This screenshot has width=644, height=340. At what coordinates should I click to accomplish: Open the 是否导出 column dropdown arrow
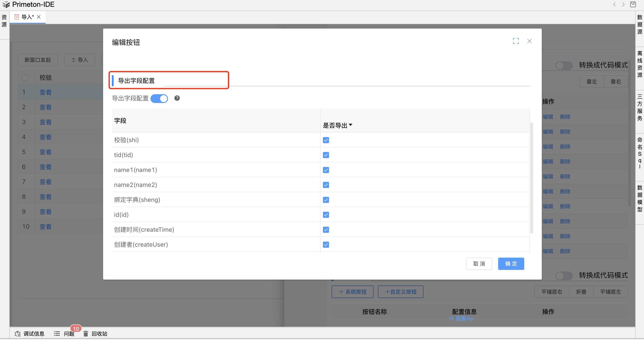tap(351, 125)
